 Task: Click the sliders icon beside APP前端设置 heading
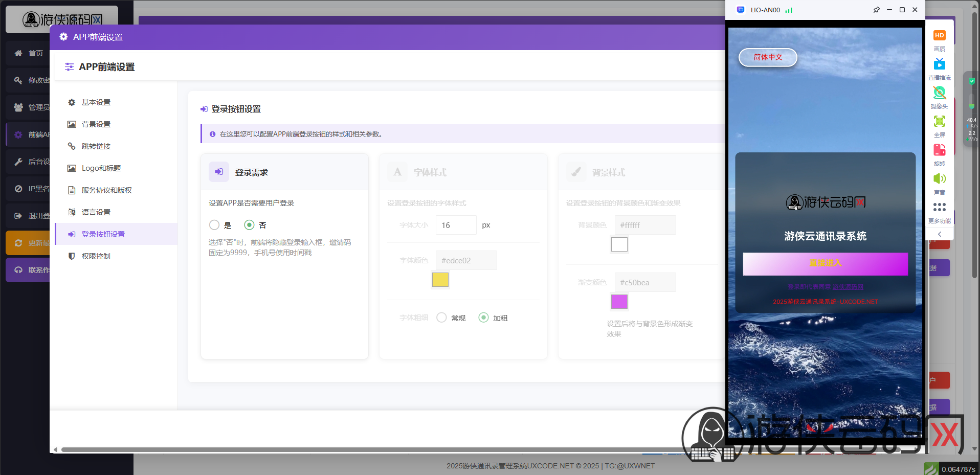[x=69, y=67]
